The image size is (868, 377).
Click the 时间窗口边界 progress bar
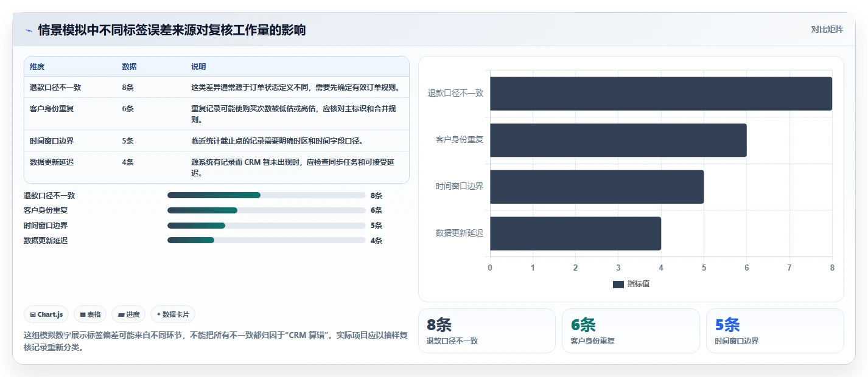coord(266,226)
